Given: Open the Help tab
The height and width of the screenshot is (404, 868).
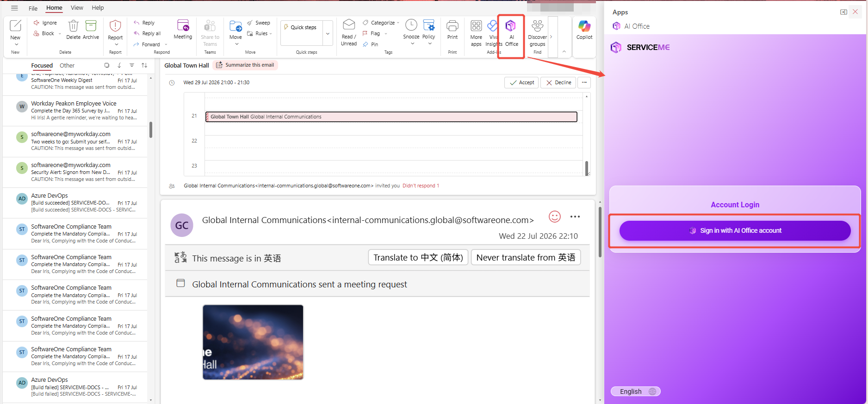Looking at the screenshot, I should [x=98, y=8].
